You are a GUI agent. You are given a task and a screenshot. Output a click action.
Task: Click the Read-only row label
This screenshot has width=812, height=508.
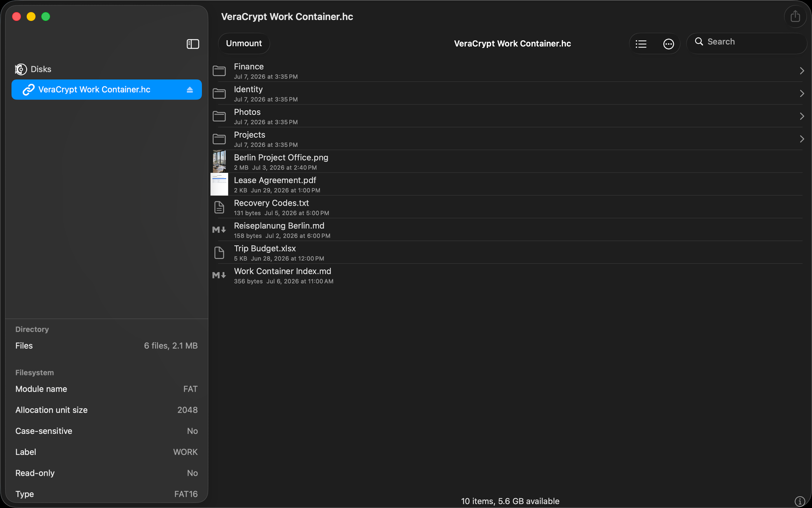point(35,473)
